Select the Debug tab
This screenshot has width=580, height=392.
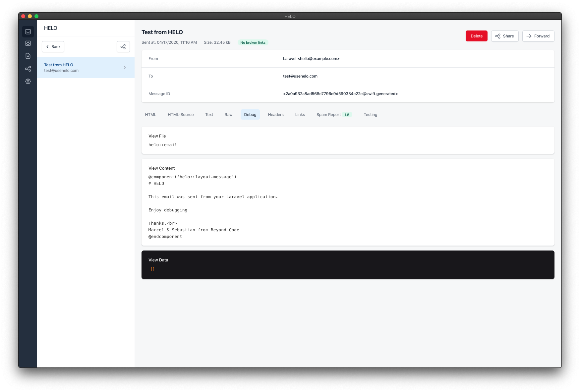pos(250,115)
